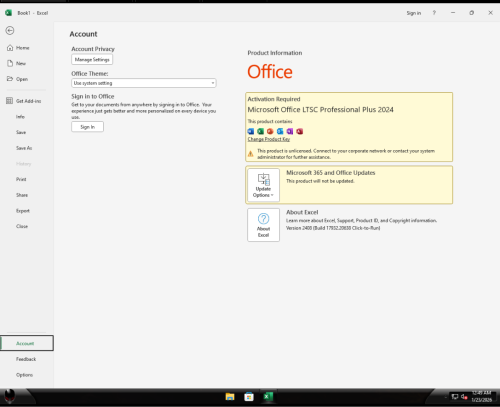Click the clock in the system tray
The width and height of the screenshot is (500, 407).
tap(482, 396)
